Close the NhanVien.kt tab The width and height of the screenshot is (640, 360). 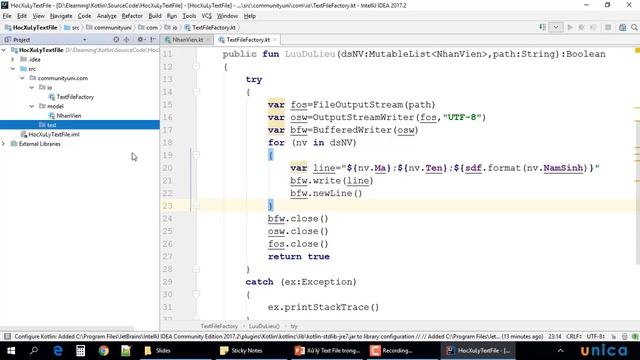pyautogui.click(x=208, y=40)
